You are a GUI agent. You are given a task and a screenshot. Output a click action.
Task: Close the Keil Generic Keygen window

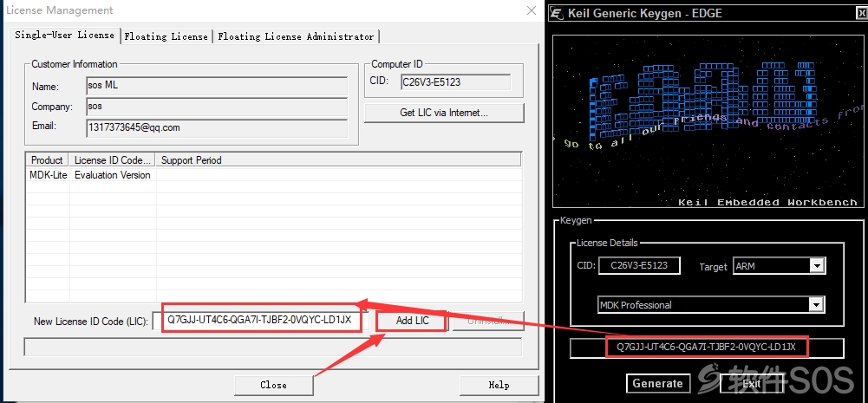(x=860, y=13)
